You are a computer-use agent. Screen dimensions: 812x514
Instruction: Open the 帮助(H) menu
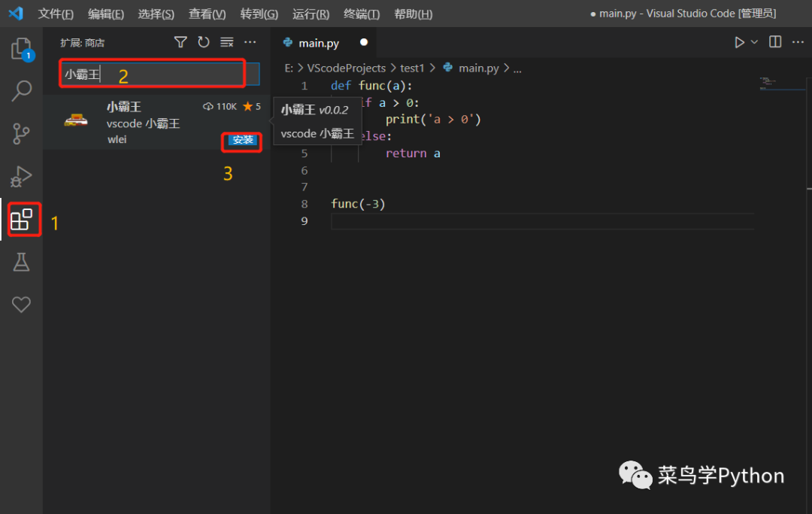(414, 14)
